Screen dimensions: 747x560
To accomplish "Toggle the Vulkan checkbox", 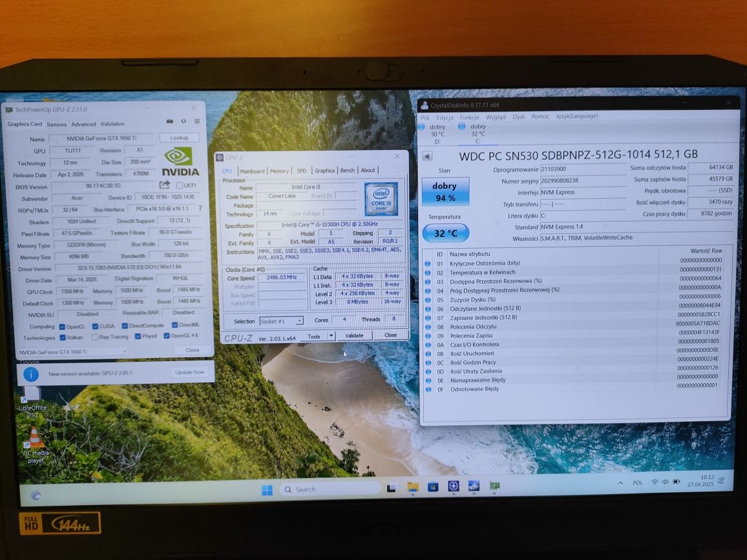I will (63, 338).
